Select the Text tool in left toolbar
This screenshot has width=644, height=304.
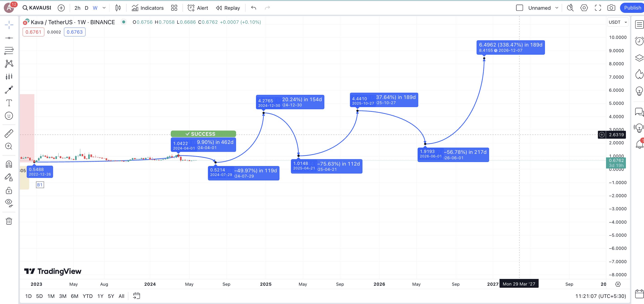(9, 103)
